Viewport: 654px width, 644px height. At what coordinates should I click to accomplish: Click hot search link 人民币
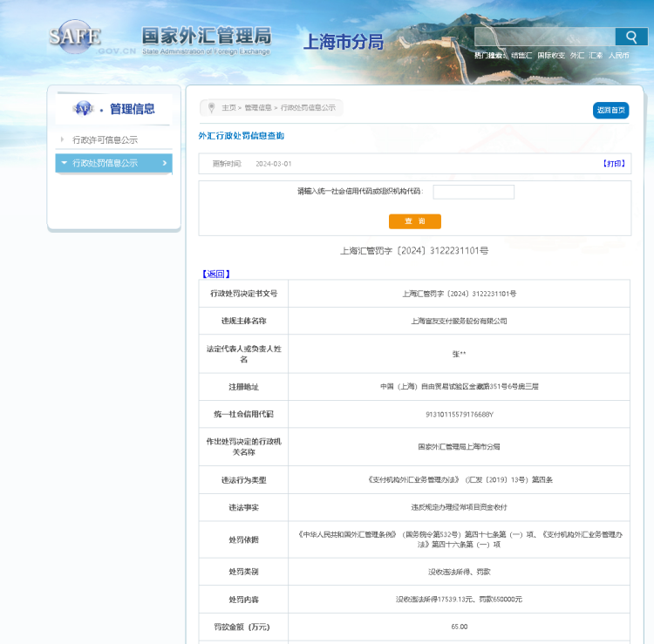click(x=618, y=56)
